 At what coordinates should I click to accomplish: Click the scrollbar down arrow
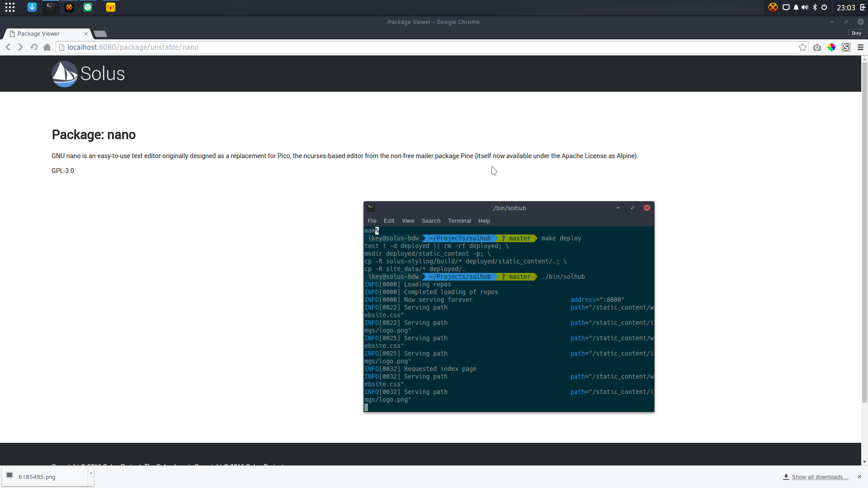point(864,462)
